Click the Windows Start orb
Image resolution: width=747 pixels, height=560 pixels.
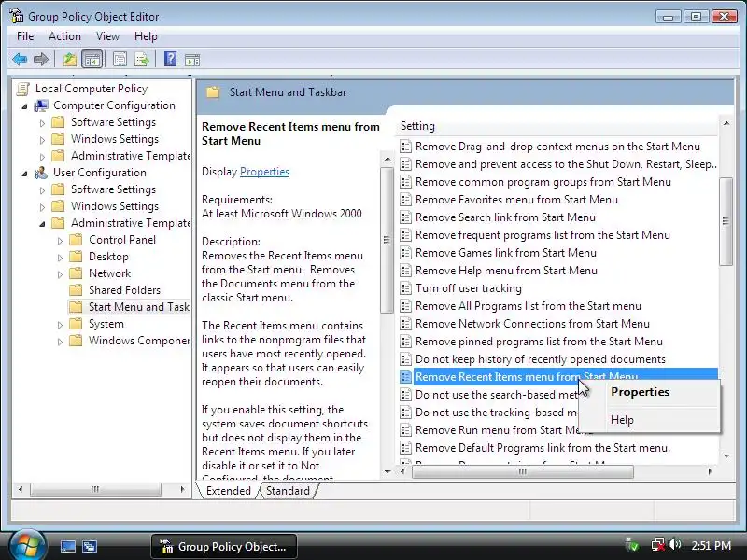pyautogui.click(x=26, y=546)
